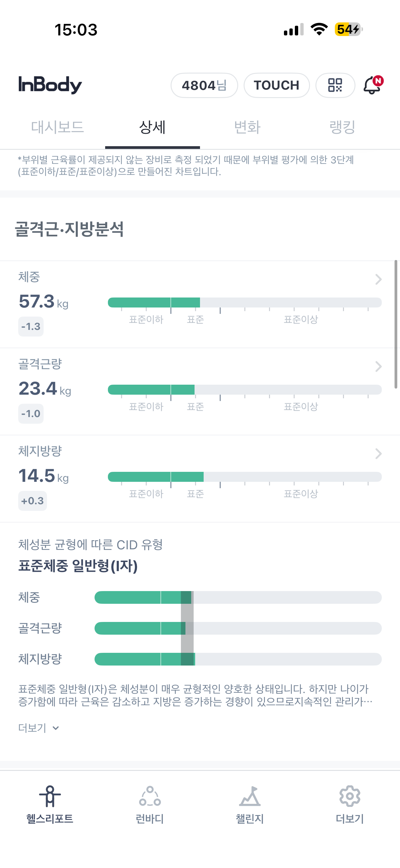
Task: Open the 런바디 bottom tab icon
Action: point(150,797)
